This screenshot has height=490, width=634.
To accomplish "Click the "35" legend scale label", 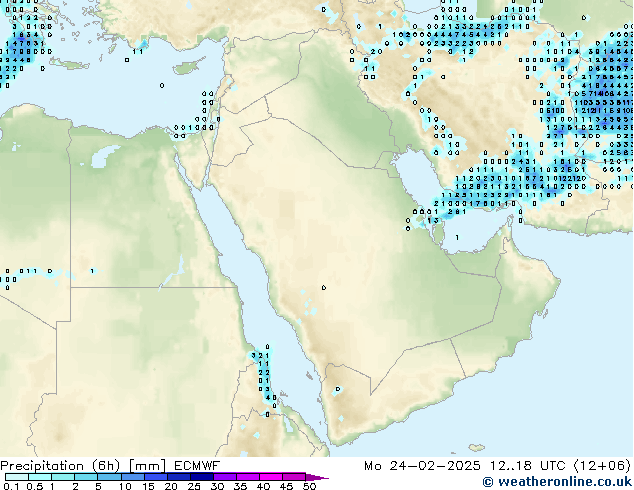I will [240, 486].
